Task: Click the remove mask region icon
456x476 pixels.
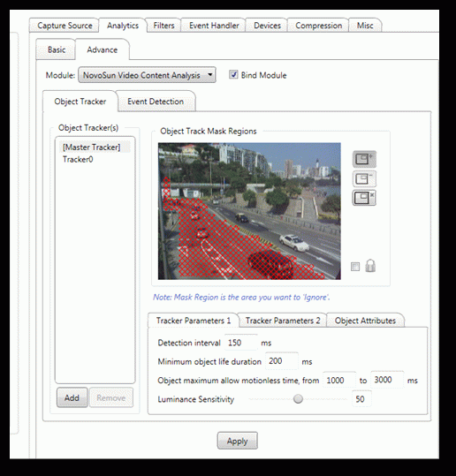Action: click(x=364, y=178)
